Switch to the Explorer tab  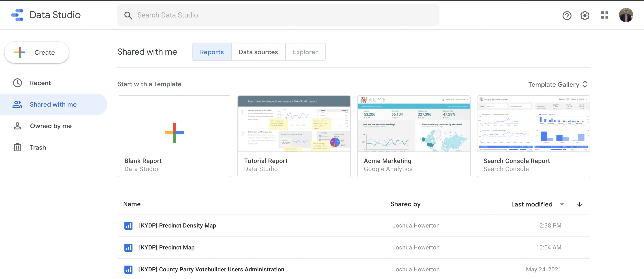coord(305,52)
